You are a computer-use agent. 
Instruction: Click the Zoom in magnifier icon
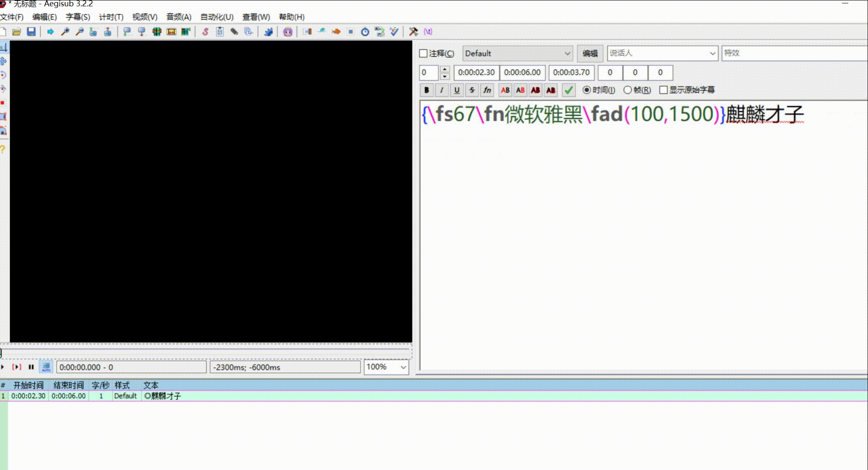pos(65,32)
